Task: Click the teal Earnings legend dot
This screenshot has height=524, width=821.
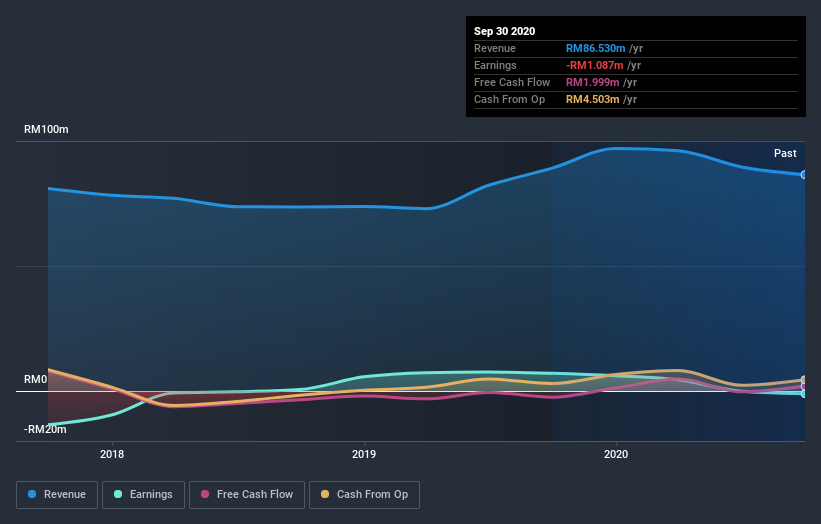Action: click(118, 494)
